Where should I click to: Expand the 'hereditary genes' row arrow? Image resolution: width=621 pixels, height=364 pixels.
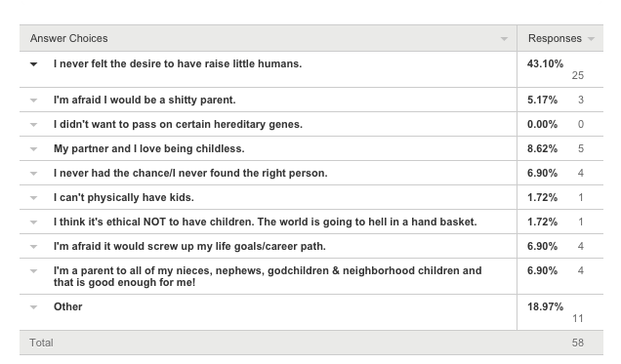click(33, 125)
